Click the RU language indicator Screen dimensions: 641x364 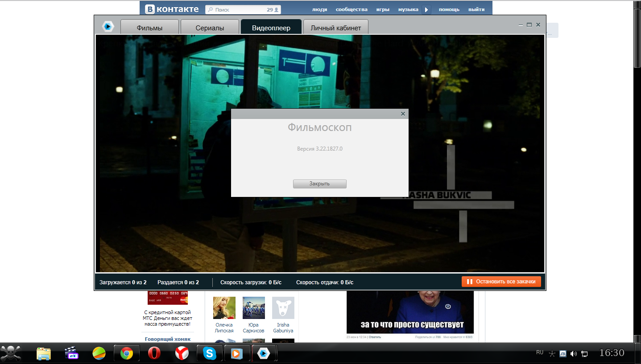539,352
